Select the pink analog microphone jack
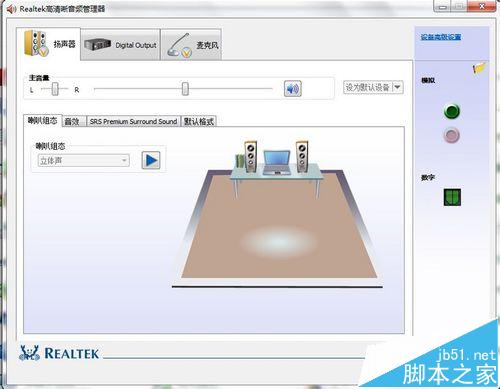 pyautogui.click(x=452, y=135)
